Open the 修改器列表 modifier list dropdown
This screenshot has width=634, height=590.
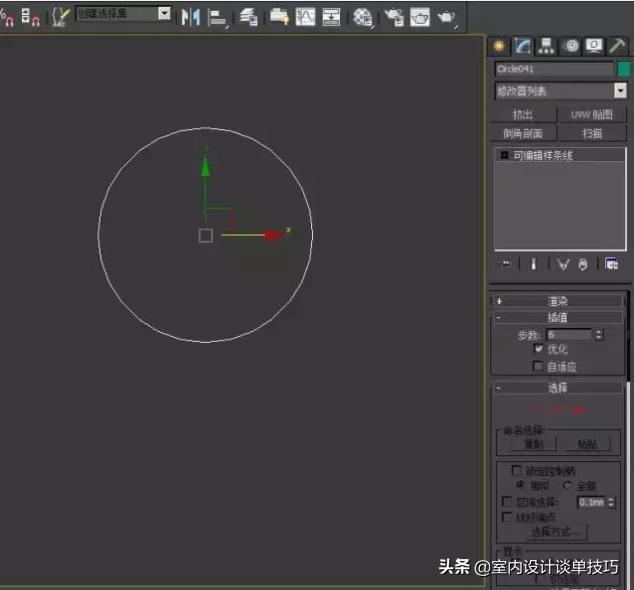coord(560,91)
